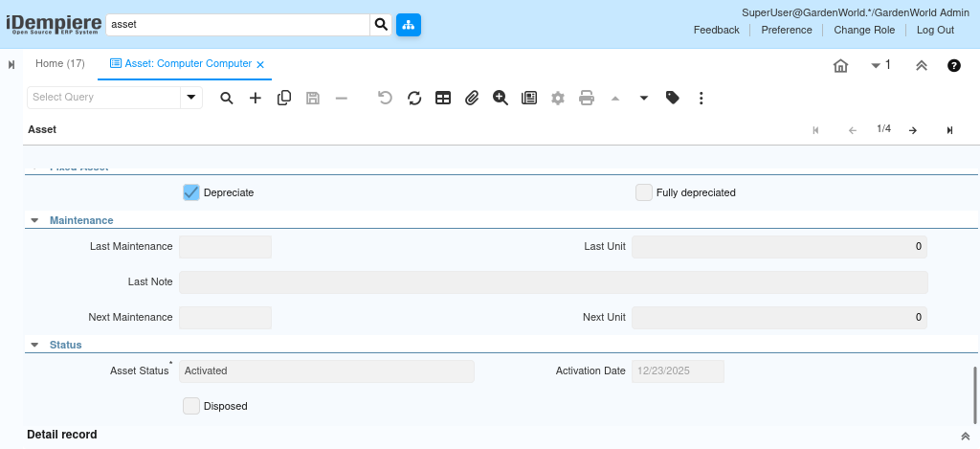Image resolution: width=980 pixels, height=449 pixels.
Task: Click the Print toolbar icon
Action: pos(587,98)
